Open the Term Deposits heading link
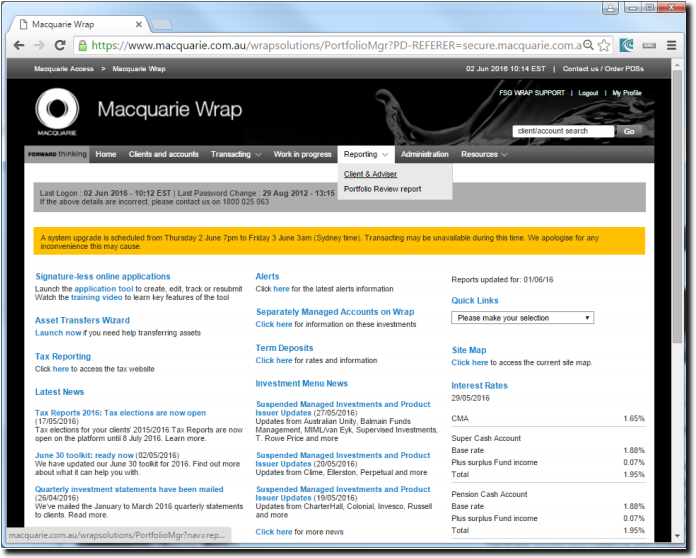696x558 pixels. click(284, 348)
